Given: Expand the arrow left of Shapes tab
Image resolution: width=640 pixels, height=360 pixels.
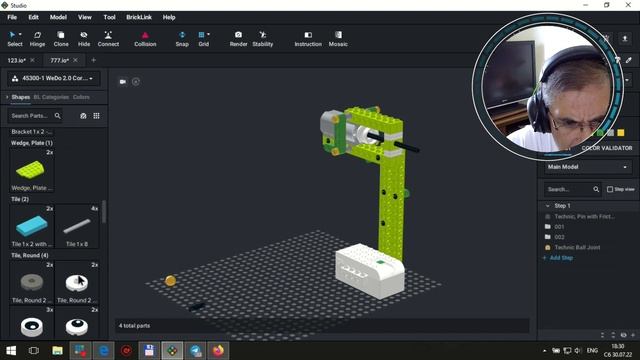Looking at the screenshot, I should pyautogui.click(x=7, y=97).
